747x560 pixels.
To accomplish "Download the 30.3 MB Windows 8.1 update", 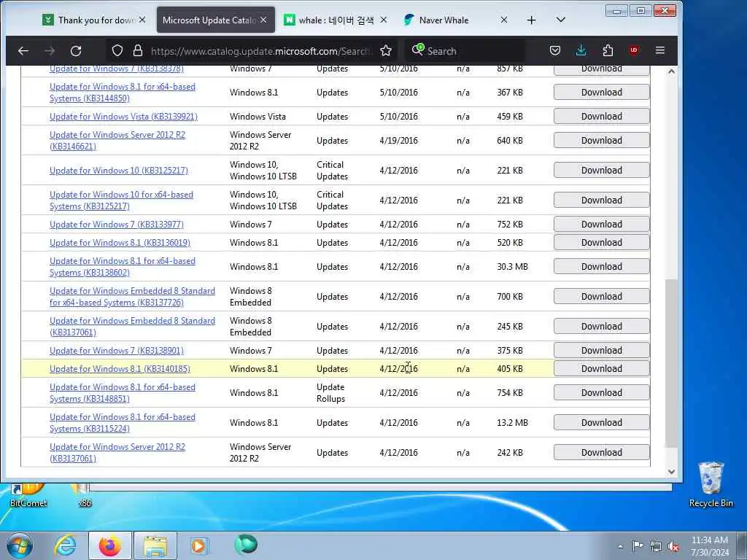I will click(x=601, y=267).
